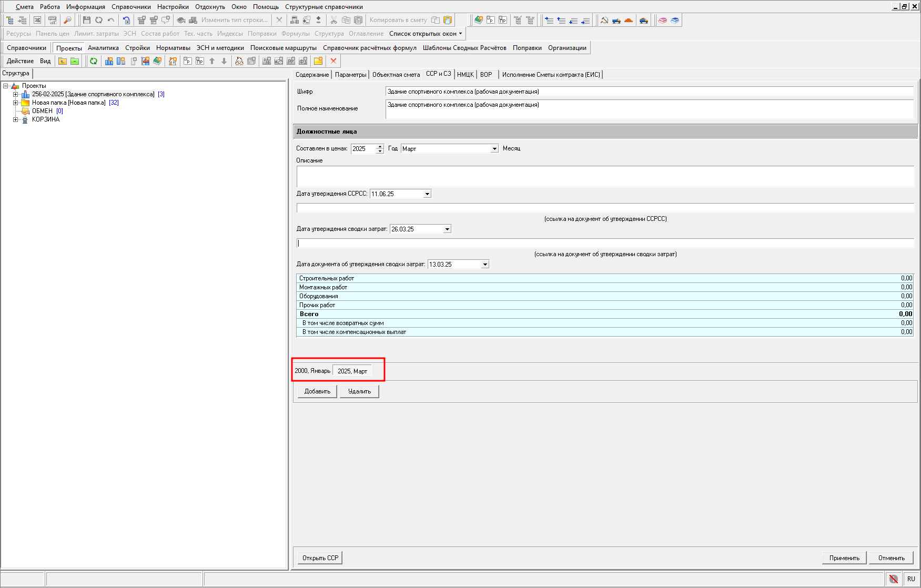Click the crossed-out icon in status bar
Screen dimensions: 921x588
point(894,579)
